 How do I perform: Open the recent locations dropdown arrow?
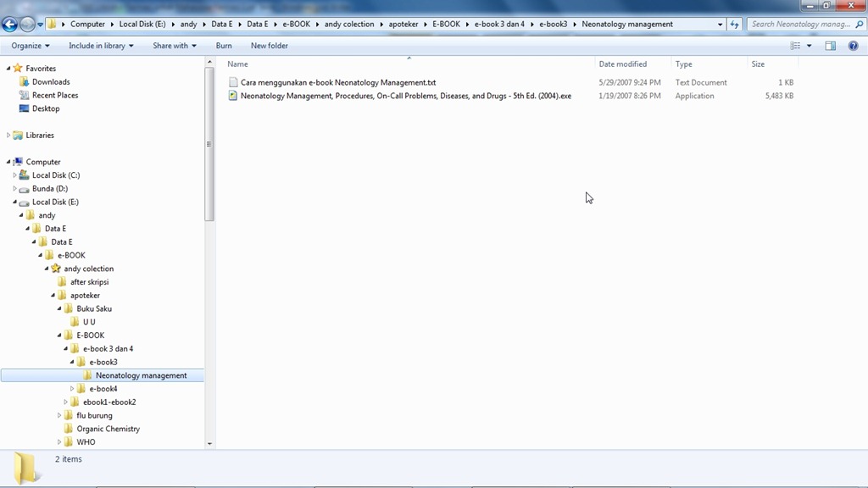(40, 25)
